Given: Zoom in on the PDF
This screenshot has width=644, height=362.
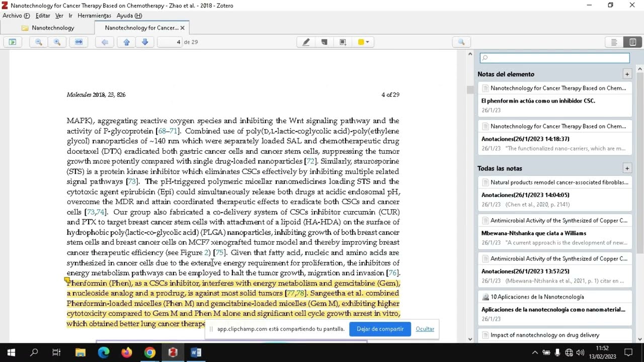Looking at the screenshot, I should point(57,42).
